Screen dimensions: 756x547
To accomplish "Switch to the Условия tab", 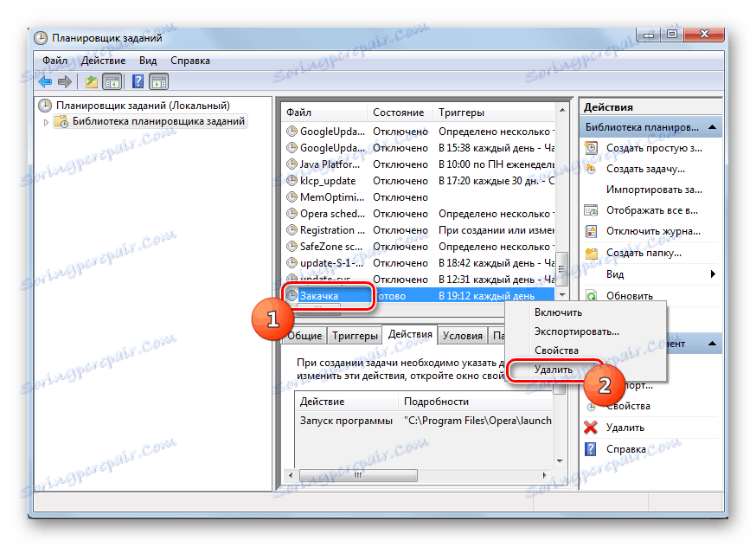I will (x=463, y=336).
